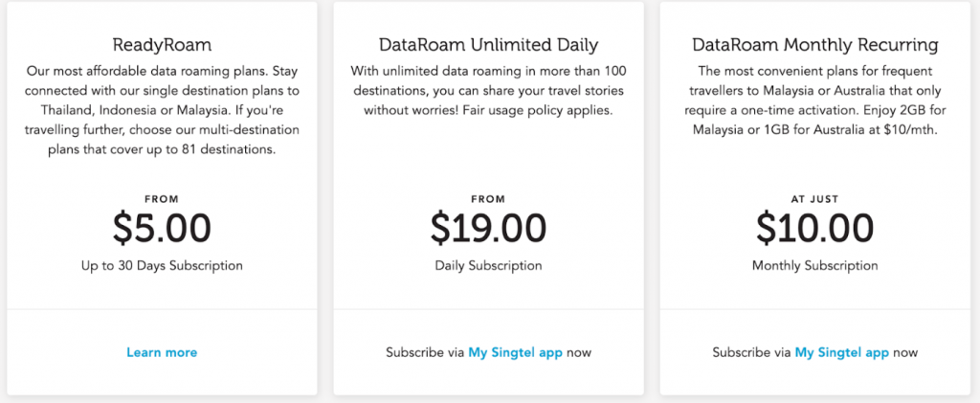980x403 pixels.
Task: Click the AT JUST label above $10.00
Action: (x=814, y=198)
